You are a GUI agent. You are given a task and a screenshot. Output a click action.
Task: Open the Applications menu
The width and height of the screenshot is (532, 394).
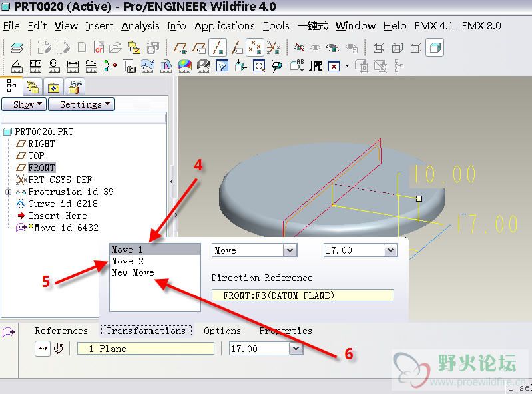point(224,26)
